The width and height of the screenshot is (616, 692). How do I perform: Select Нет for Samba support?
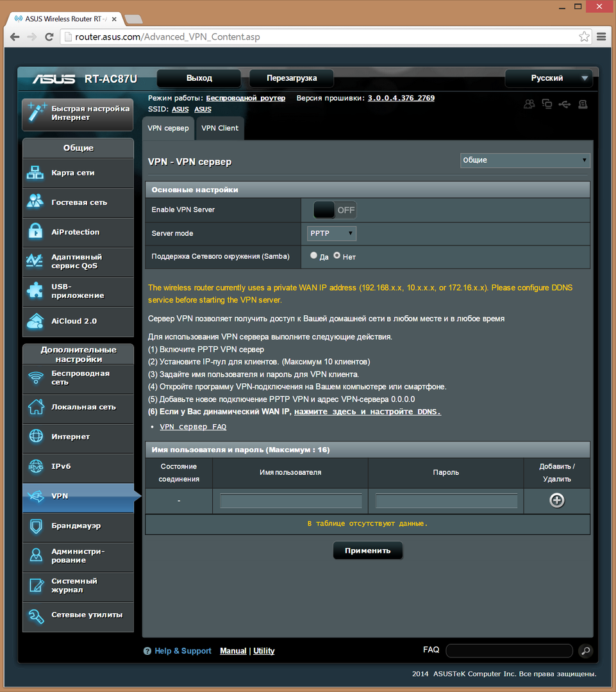point(337,255)
